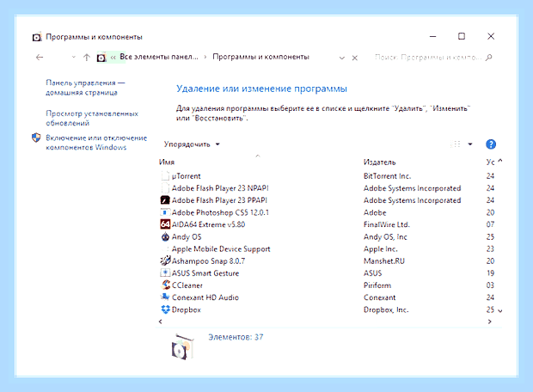Click the ASUS Smart Gesture icon
The height and width of the screenshot is (392, 533).
tap(165, 273)
